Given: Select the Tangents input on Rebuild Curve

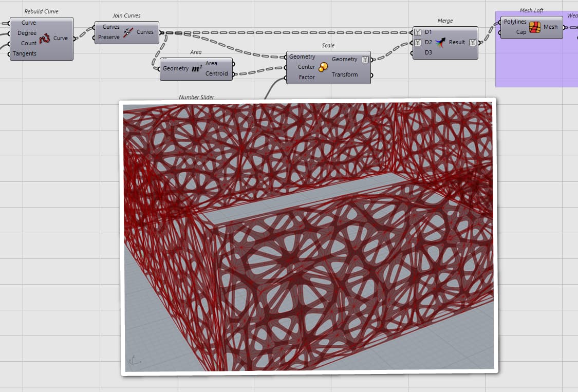Looking at the screenshot, I should pos(24,53).
